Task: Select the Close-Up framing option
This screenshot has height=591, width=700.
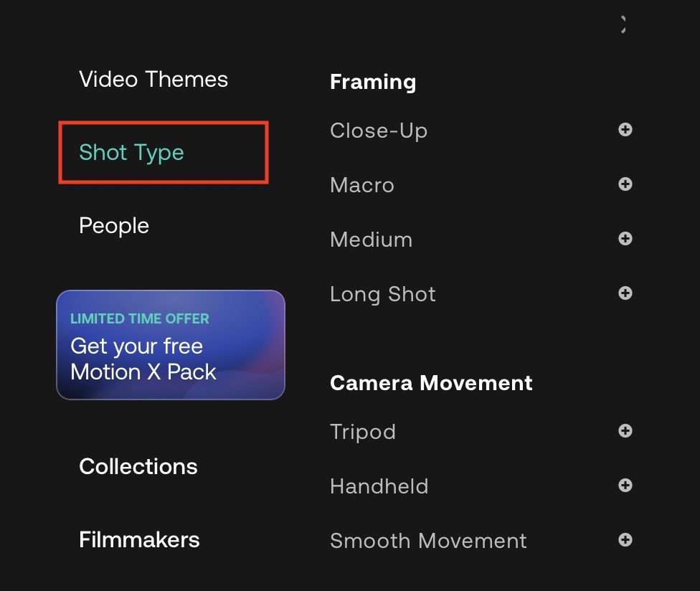Action: coord(379,131)
